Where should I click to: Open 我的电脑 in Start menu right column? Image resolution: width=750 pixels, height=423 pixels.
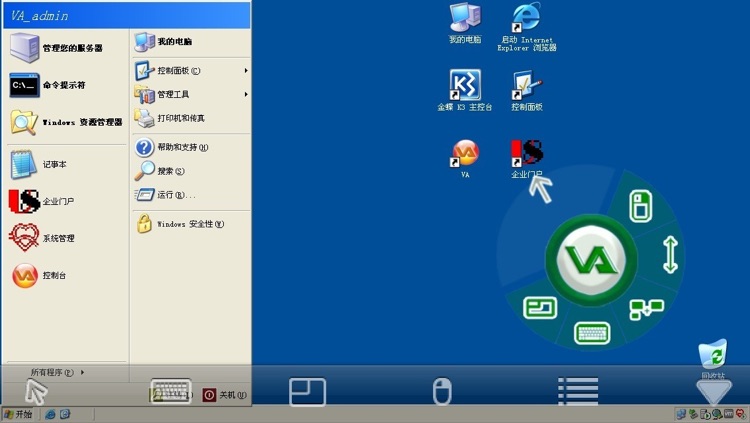(163, 42)
